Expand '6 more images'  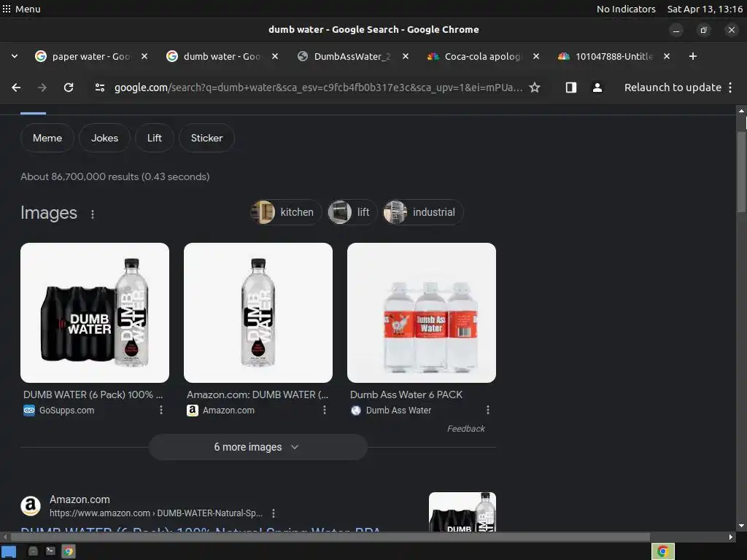click(258, 447)
